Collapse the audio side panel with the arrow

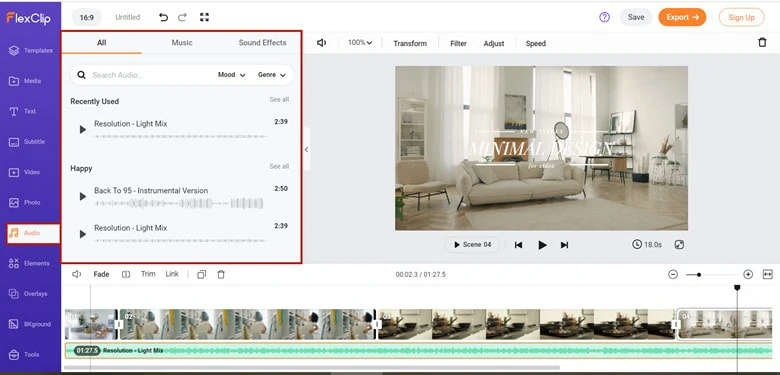[306, 149]
